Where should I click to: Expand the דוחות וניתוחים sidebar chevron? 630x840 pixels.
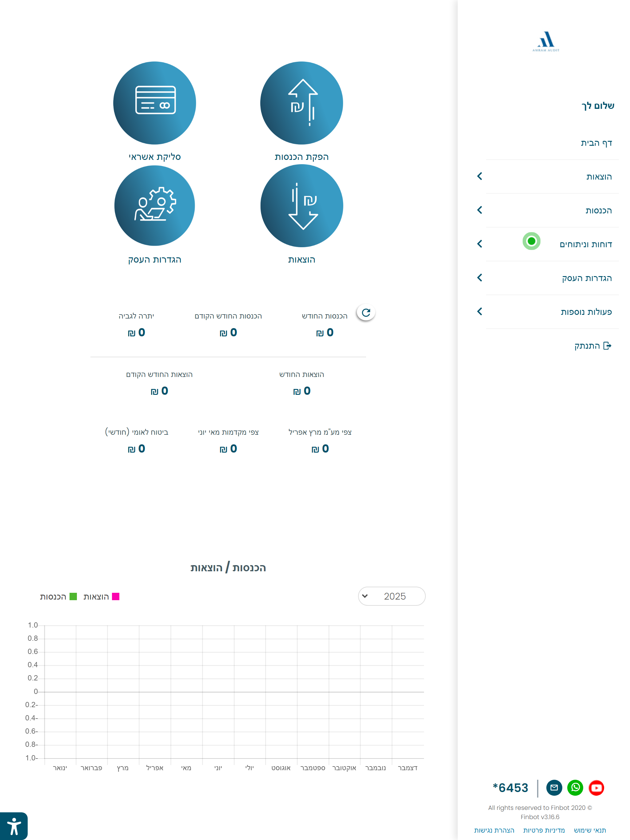click(x=480, y=244)
